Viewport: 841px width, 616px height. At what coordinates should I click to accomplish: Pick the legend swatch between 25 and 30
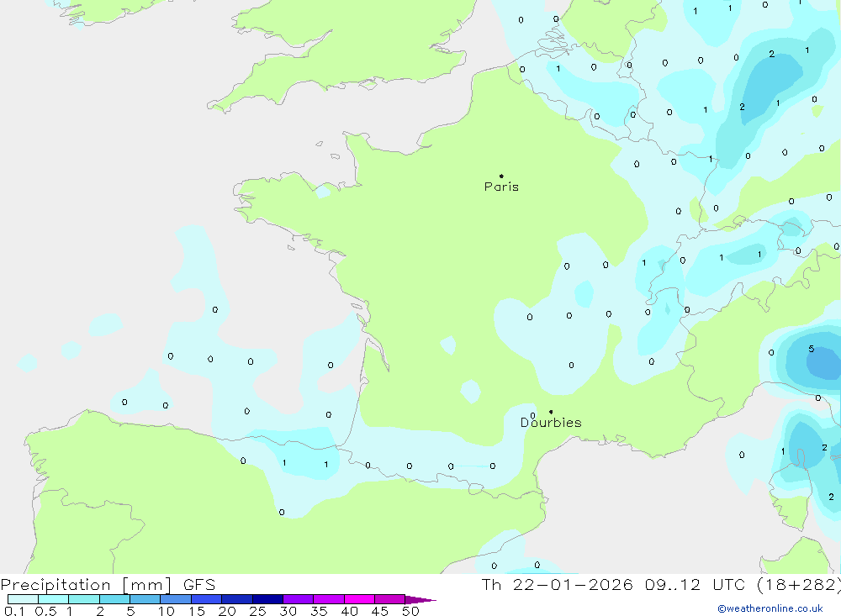267,599
